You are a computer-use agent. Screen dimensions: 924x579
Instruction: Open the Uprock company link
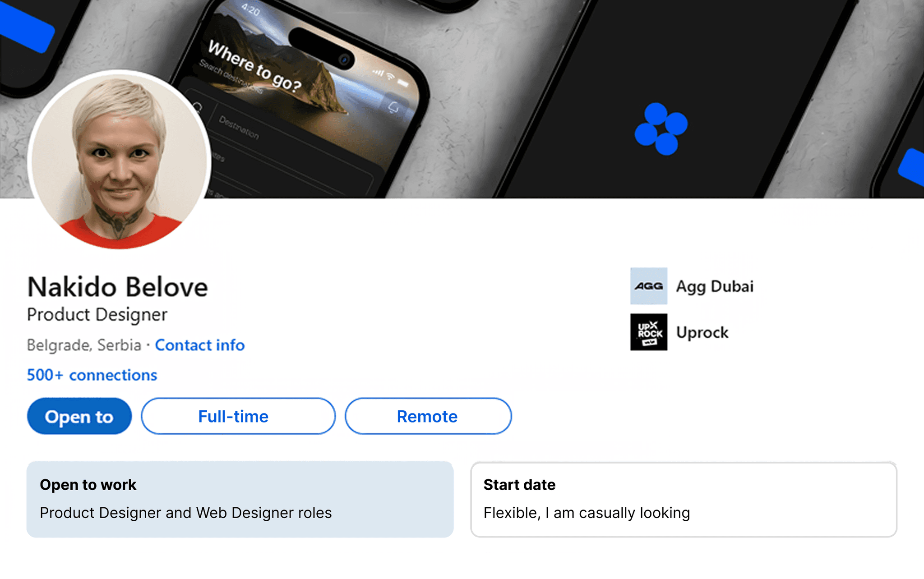point(702,332)
